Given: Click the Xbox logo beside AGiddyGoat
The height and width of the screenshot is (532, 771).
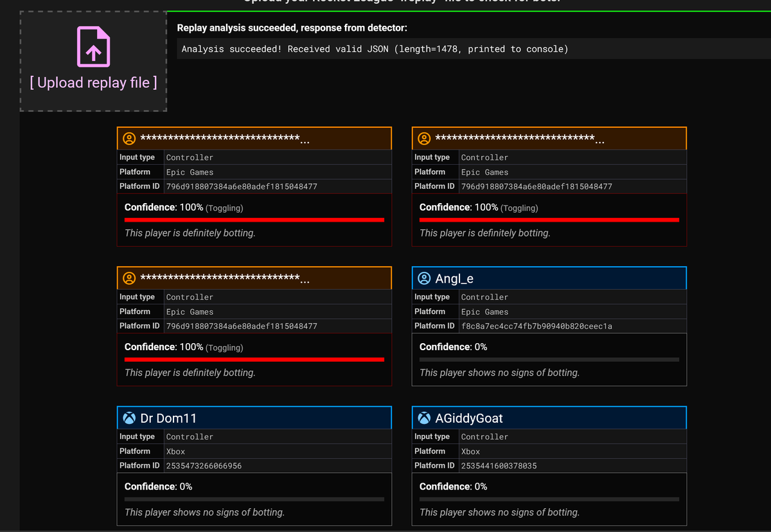Looking at the screenshot, I should coord(424,418).
